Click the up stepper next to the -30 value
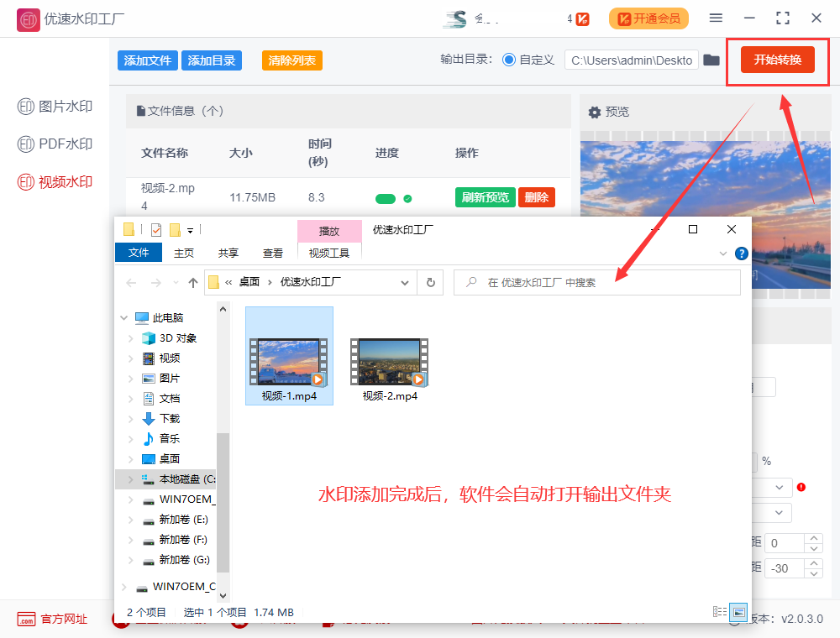The width and height of the screenshot is (840, 638). [x=813, y=563]
